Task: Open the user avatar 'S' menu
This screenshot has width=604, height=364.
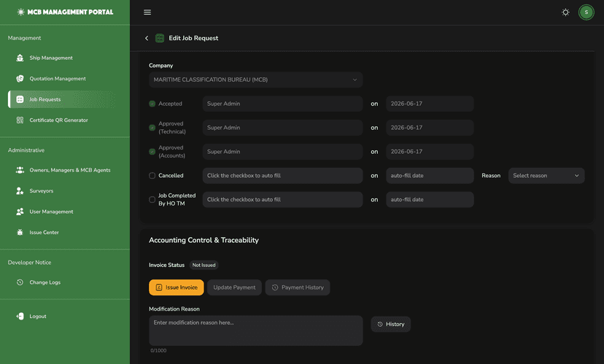Action: [x=586, y=12]
